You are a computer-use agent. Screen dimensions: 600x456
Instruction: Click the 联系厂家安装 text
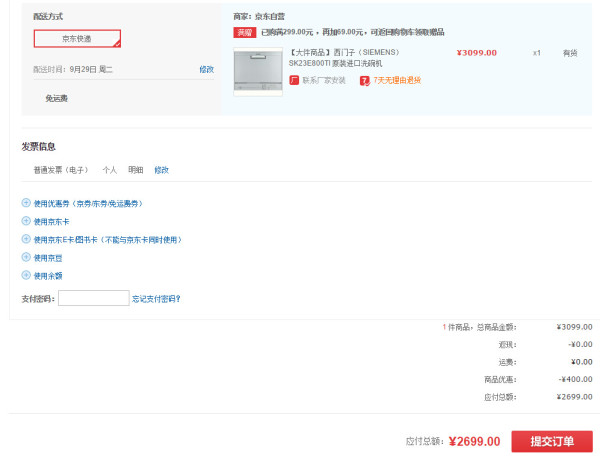tap(324, 80)
